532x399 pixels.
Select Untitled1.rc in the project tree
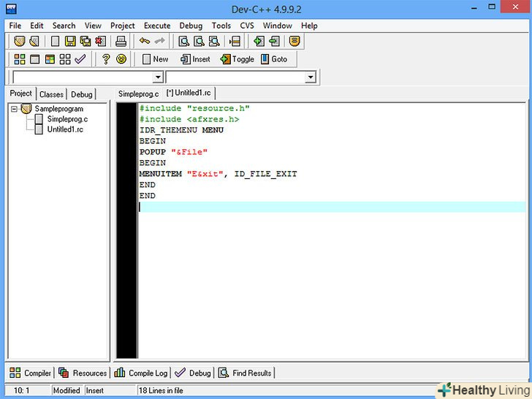(65, 129)
